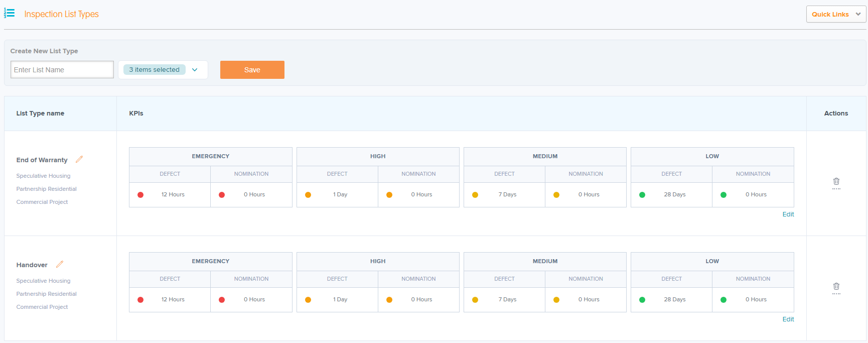This screenshot has height=343, width=868.
Task: Click Emergency nomination 0 Hours in Handover
Action: click(x=254, y=299)
